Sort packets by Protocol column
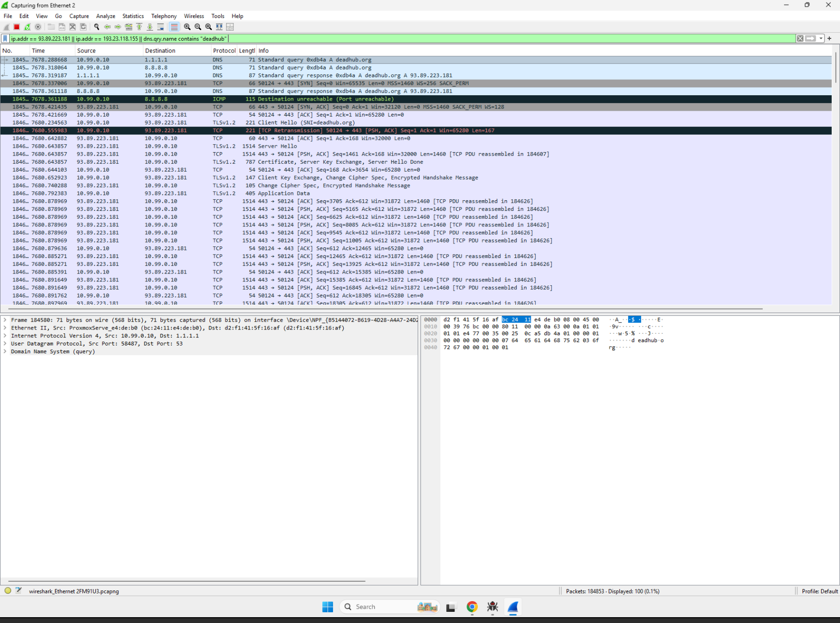 [224, 51]
